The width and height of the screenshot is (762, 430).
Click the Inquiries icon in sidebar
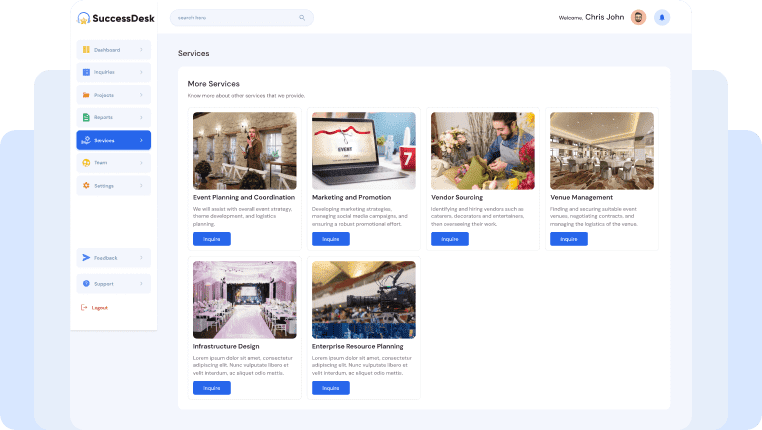point(86,72)
